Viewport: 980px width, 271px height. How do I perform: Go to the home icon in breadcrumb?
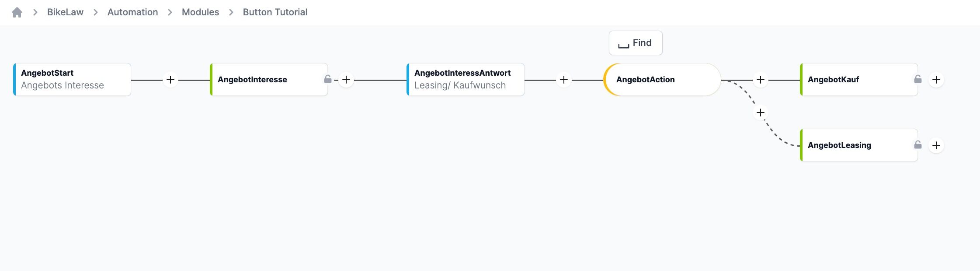(x=17, y=12)
